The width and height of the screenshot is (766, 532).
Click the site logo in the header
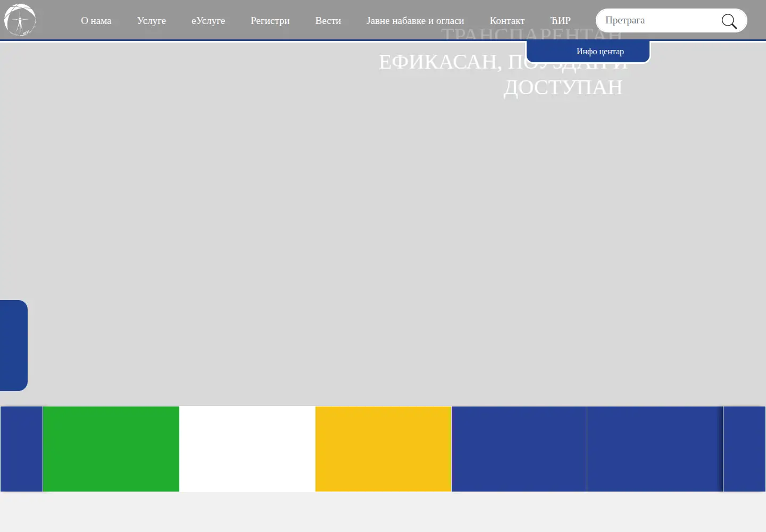pos(20,20)
